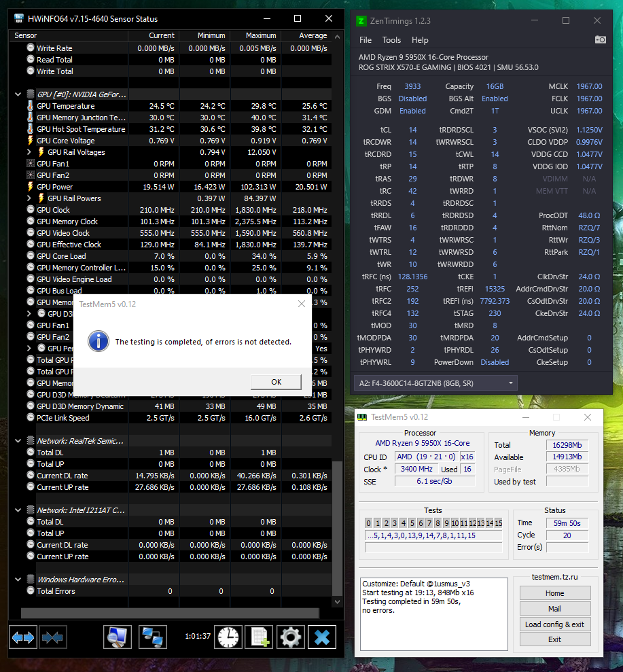623x672 pixels.
Task: Click the PCIe Link Speed circle icon
Action: (31, 417)
